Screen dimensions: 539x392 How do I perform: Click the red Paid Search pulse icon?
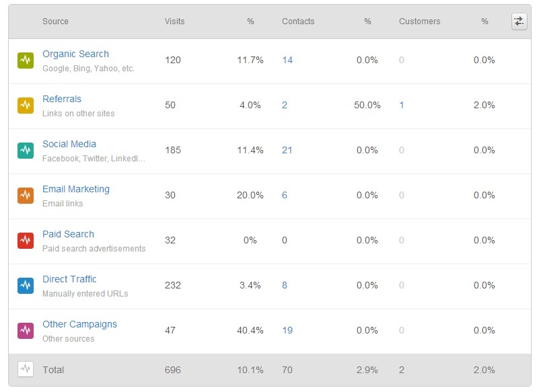click(x=26, y=240)
